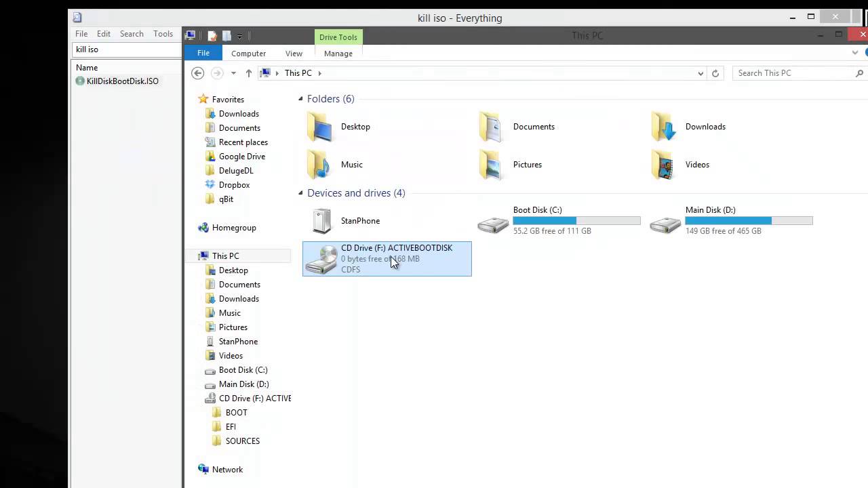Open Desktop under This PC in the sidebar
This screenshot has height=488, width=868.
click(233, 270)
